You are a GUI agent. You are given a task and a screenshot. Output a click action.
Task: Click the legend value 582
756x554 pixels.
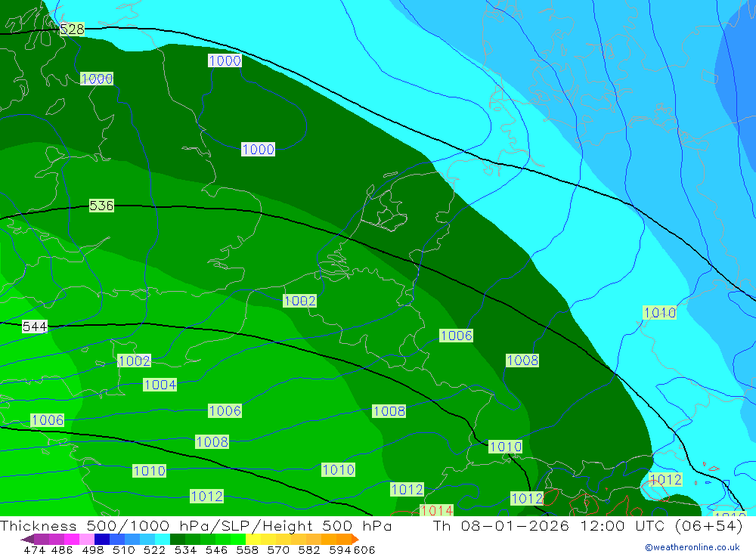tap(309, 549)
